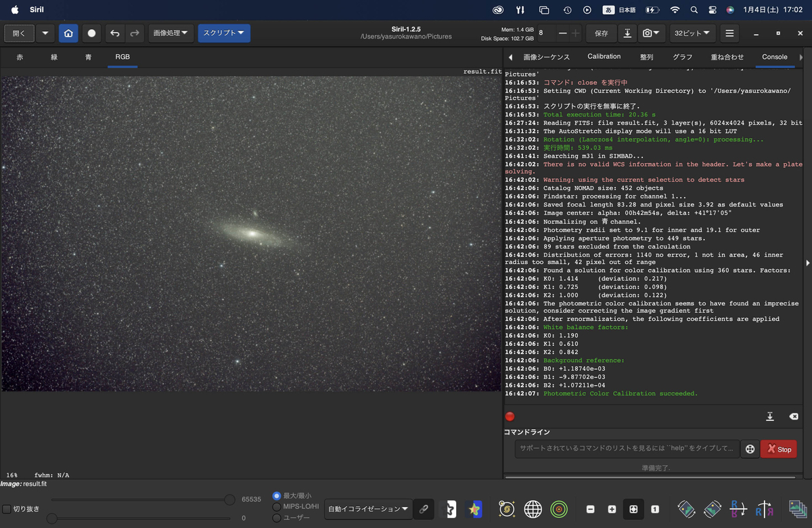Image resolution: width=812 pixels, height=528 pixels.
Task: Click the Wi-Fi menu bar icon
Action: (675, 9)
